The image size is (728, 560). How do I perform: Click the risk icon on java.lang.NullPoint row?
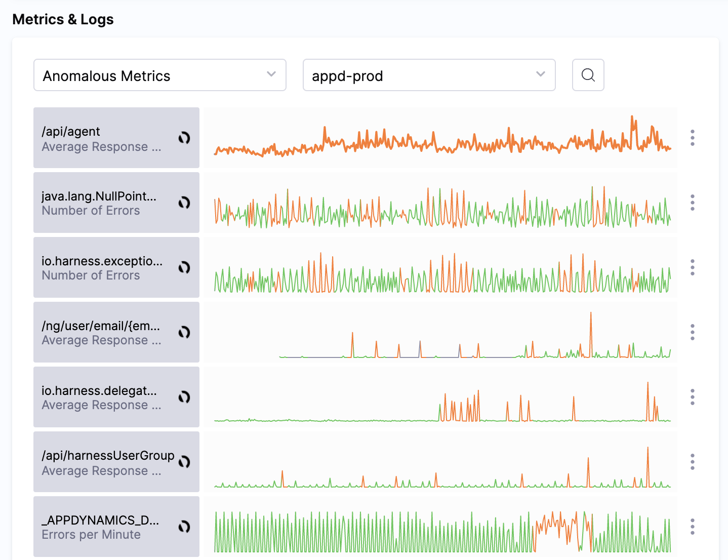point(184,203)
